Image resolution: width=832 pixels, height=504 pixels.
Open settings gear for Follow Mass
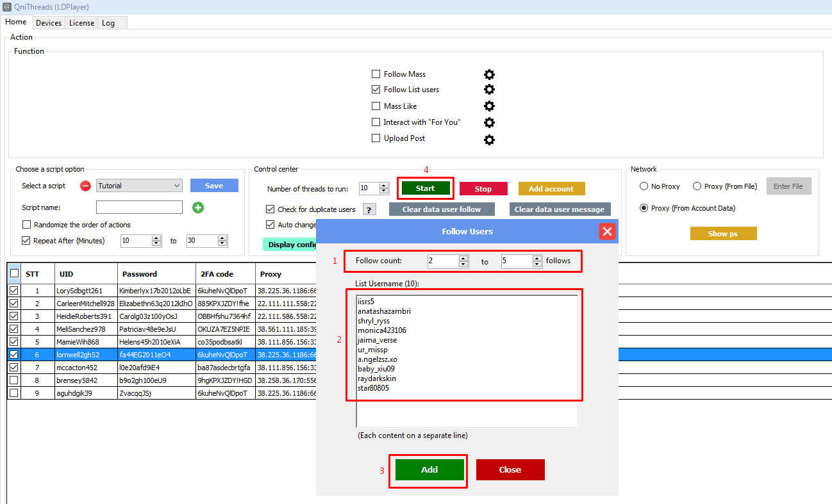(489, 74)
